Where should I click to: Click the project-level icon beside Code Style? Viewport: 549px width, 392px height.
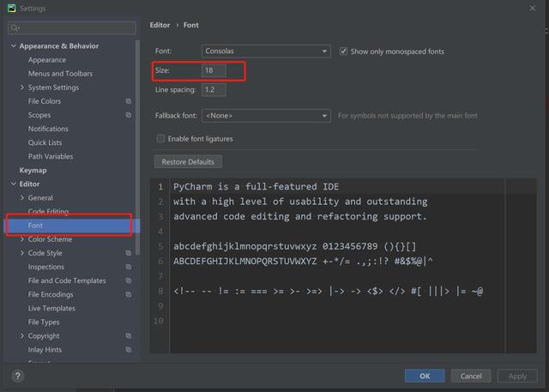[x=129, y=253]
